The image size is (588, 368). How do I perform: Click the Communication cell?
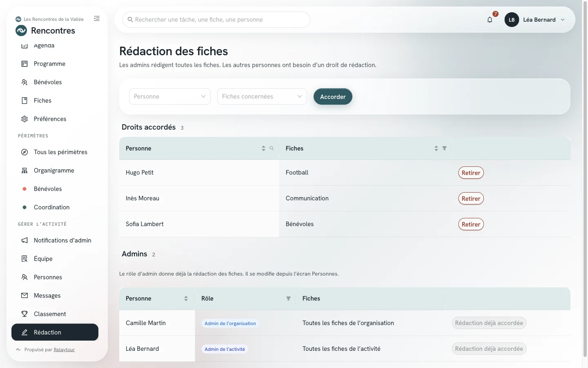pyautogui.click(x=365, y=198)
